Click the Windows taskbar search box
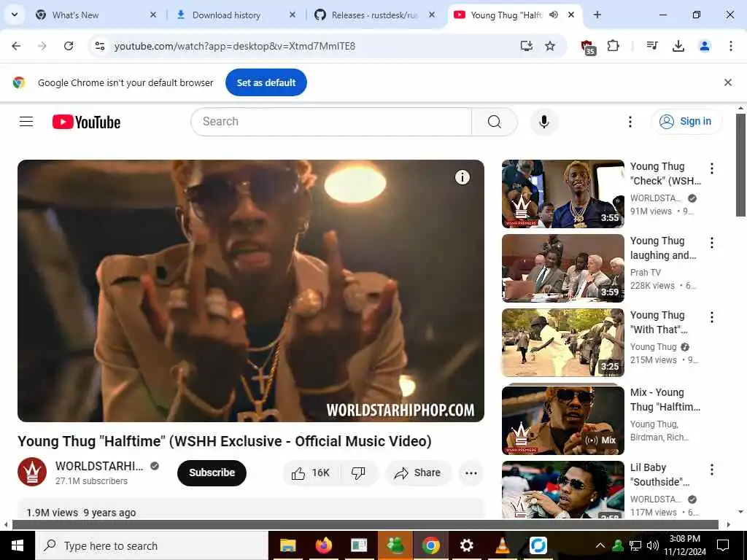 coord(152,545)
